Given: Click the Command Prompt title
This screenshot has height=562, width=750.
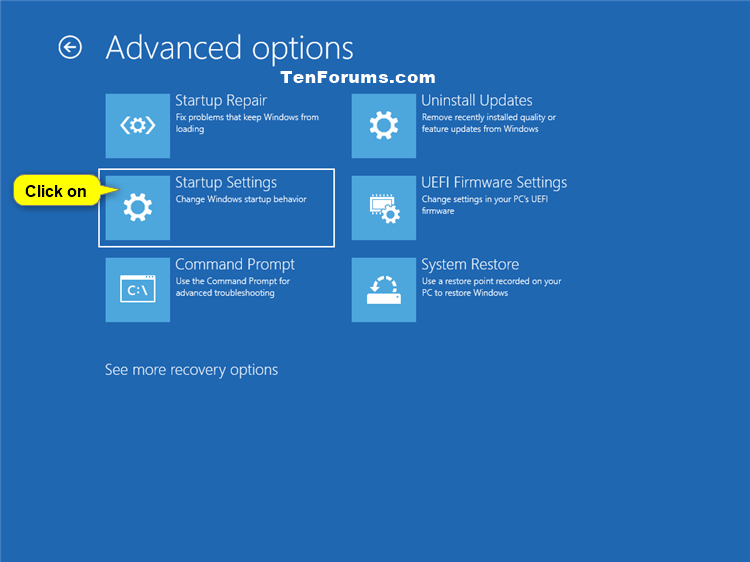Looking at the screenshot, I should pos(235,264).
